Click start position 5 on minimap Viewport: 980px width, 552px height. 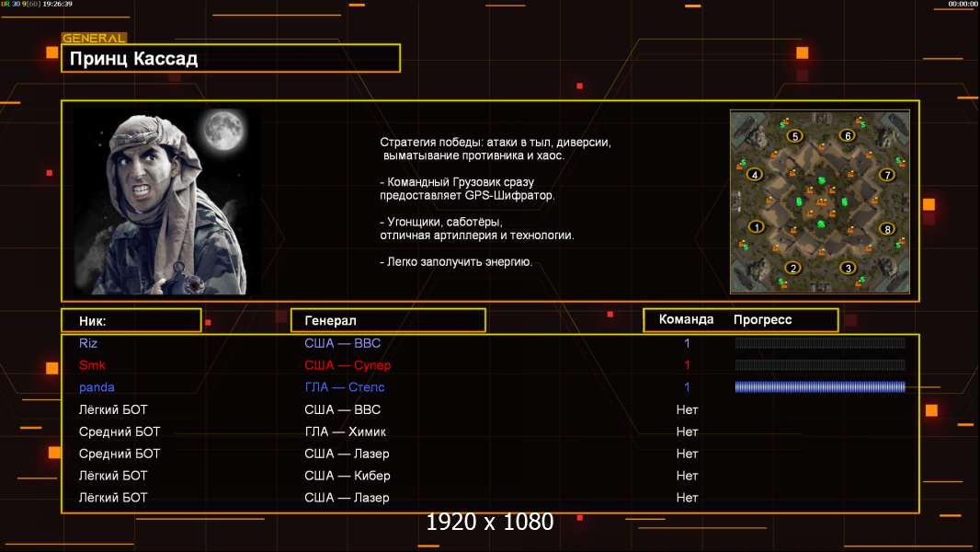pos(795,135)
